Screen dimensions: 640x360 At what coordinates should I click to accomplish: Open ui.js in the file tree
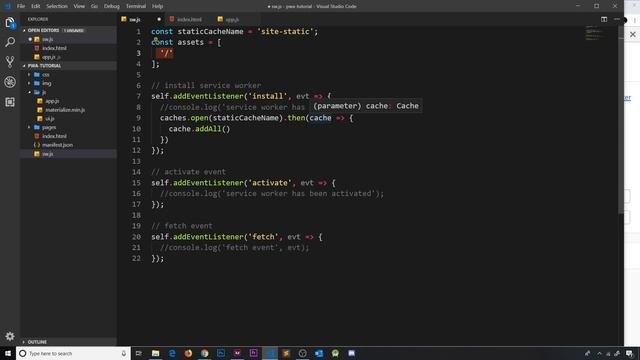tap(69, 118)
